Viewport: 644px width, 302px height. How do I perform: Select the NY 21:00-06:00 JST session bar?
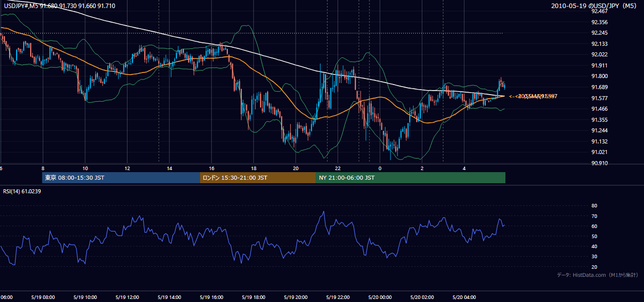pyautogui.click(x=411, y=178)
